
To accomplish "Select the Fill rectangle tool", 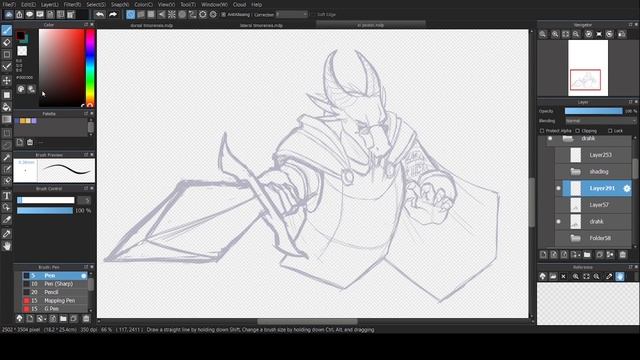I will (7, 95).
